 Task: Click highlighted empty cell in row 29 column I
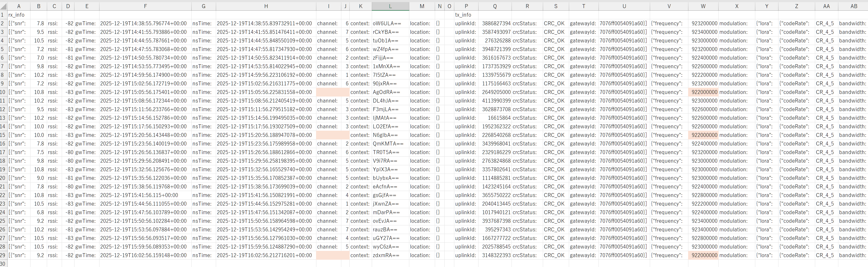point(332,255)
